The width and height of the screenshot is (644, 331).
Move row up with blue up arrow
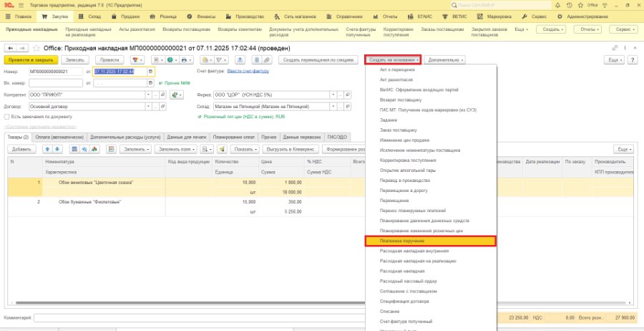[x=47, y=149]
